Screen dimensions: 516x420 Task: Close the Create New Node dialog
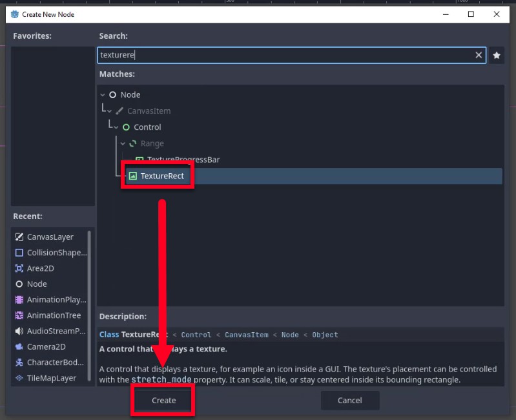coord(497,14)
